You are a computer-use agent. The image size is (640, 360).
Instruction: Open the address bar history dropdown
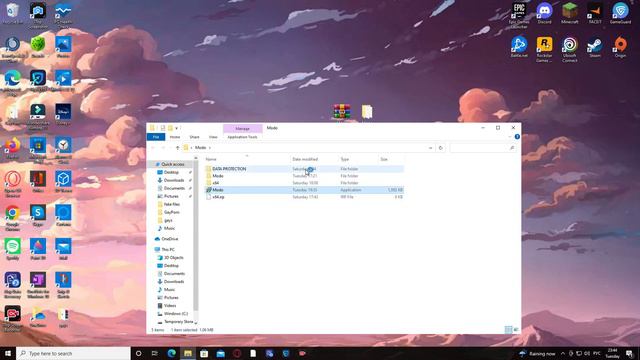[x=431, y=148]
